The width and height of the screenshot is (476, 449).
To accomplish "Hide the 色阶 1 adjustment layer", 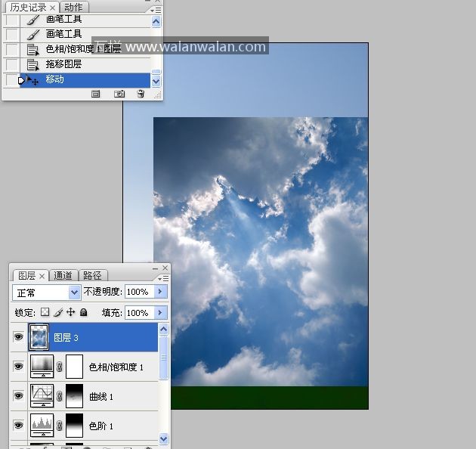I will click(x=18, y=426).
